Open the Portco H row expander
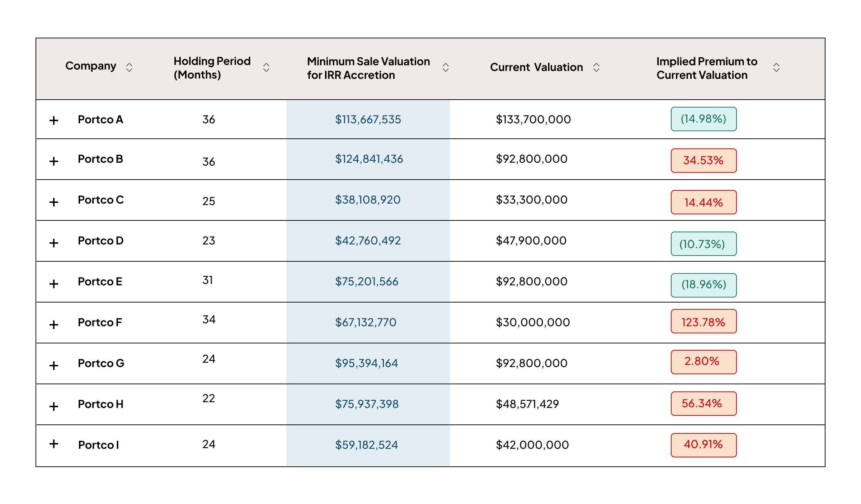The height and width of the screenshot is (504, 861). tap(54, 406)
